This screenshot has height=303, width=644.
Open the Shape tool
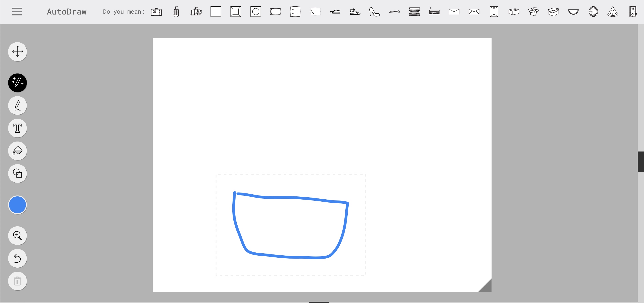[17, 173]
